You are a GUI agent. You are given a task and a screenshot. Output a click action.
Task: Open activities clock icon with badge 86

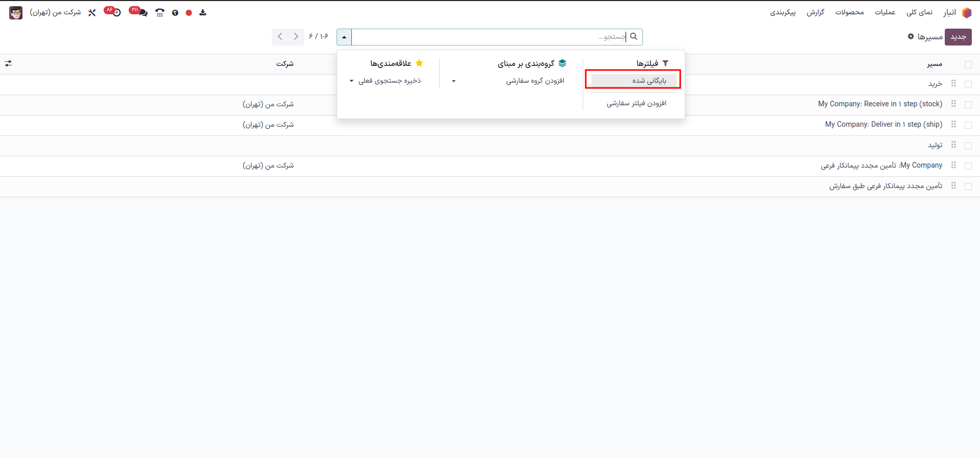[x=116, y=12]
